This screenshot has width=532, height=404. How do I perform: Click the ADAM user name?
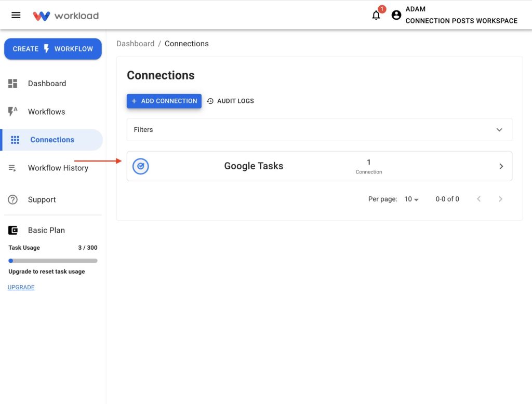pos(415,9)
